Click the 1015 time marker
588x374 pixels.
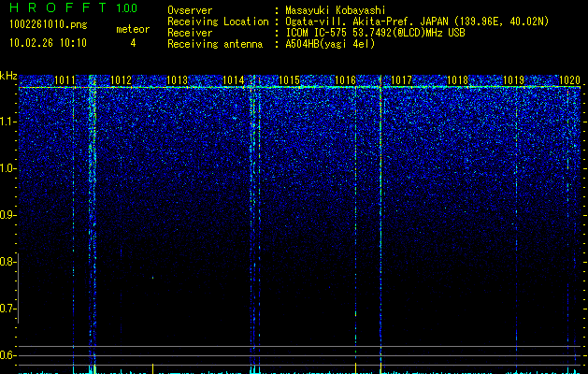click(290, 80)
